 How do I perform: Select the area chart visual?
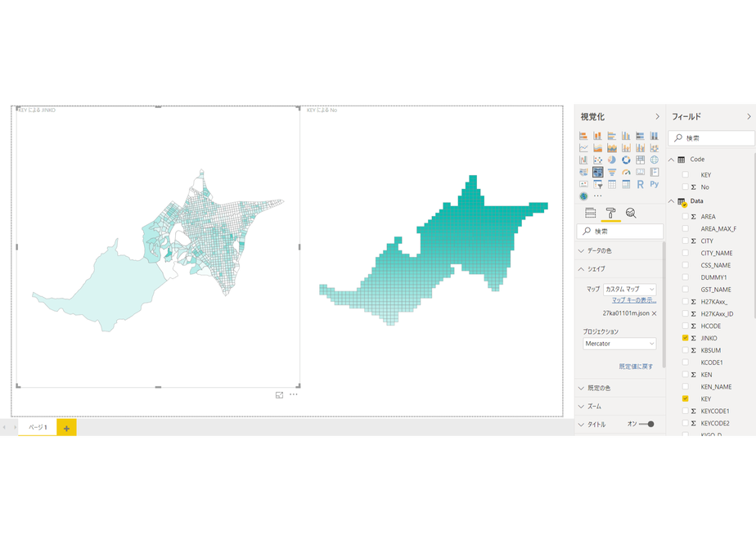click(x=597, y=147)
